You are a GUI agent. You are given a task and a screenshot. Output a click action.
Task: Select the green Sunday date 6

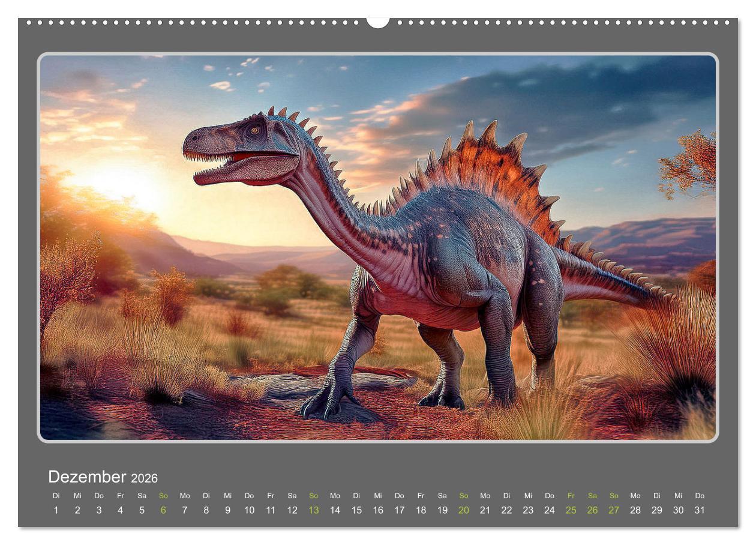click(x=163, y=510)
